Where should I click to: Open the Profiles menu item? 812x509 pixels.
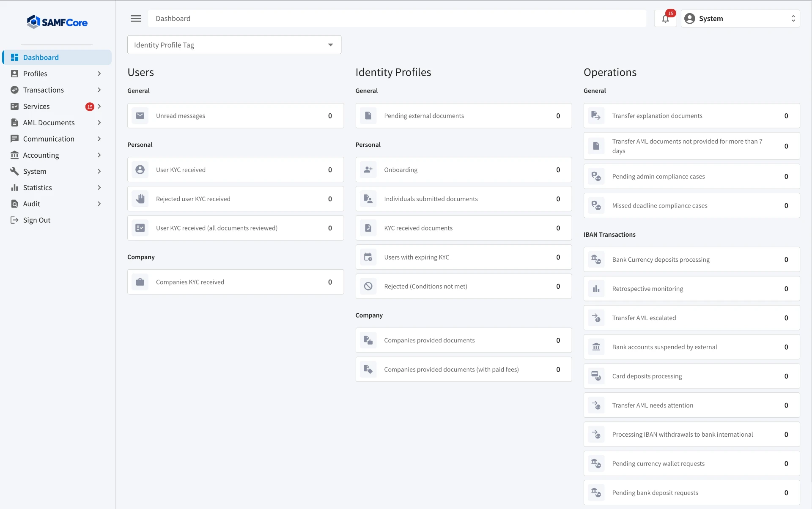(57, 74)
